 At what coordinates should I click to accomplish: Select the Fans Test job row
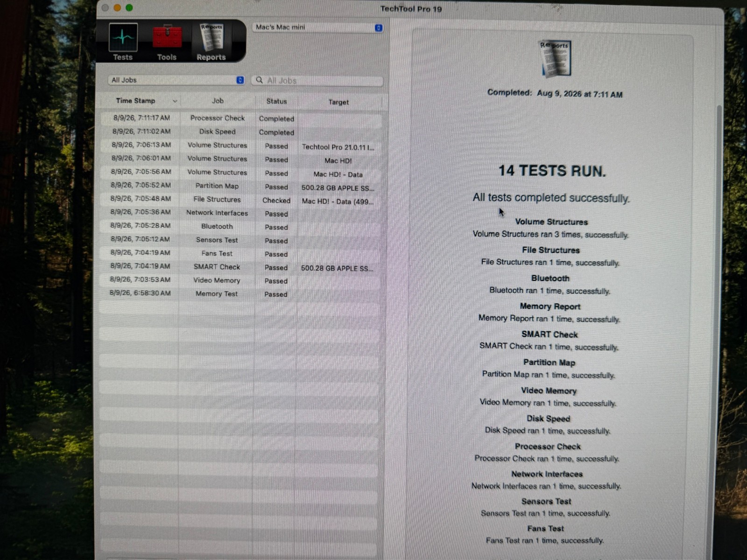coord(241,254)
